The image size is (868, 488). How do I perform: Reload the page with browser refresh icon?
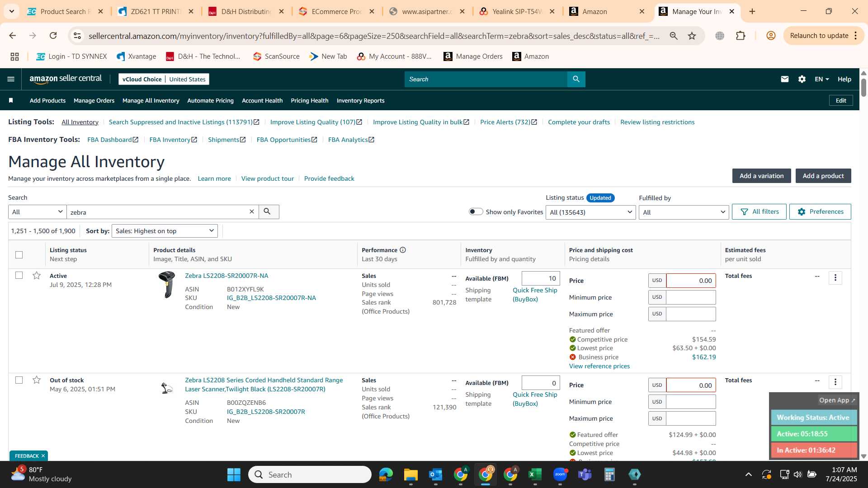(53, 36)
